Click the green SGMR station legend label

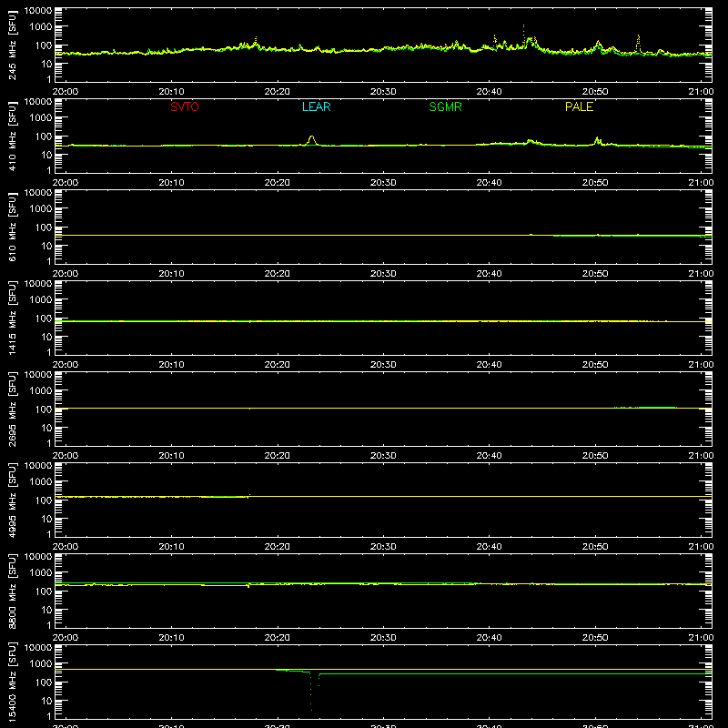pyautogui.click(x=445, y=106)
